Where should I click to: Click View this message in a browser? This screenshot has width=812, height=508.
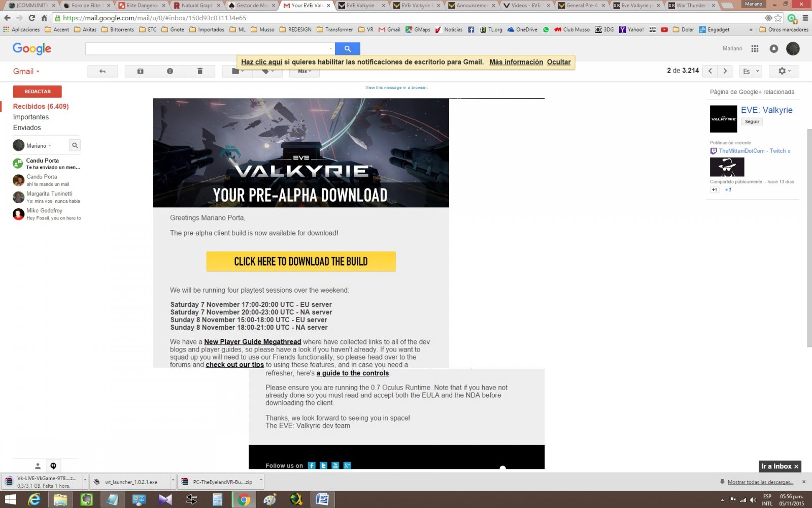396,87
